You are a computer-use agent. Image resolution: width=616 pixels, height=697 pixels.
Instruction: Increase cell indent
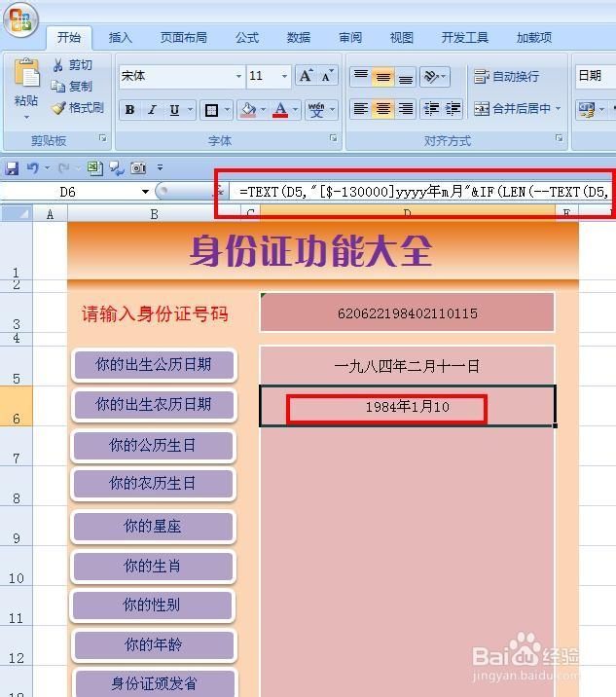coord(453,109)
